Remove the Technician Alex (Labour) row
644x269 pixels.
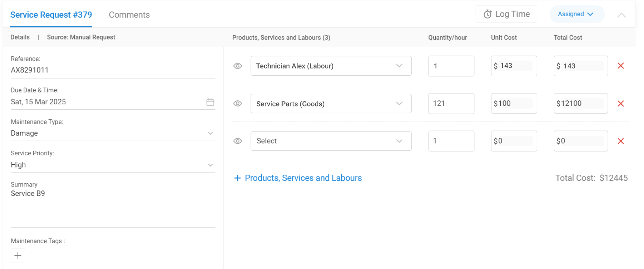[x=620, y=66]
